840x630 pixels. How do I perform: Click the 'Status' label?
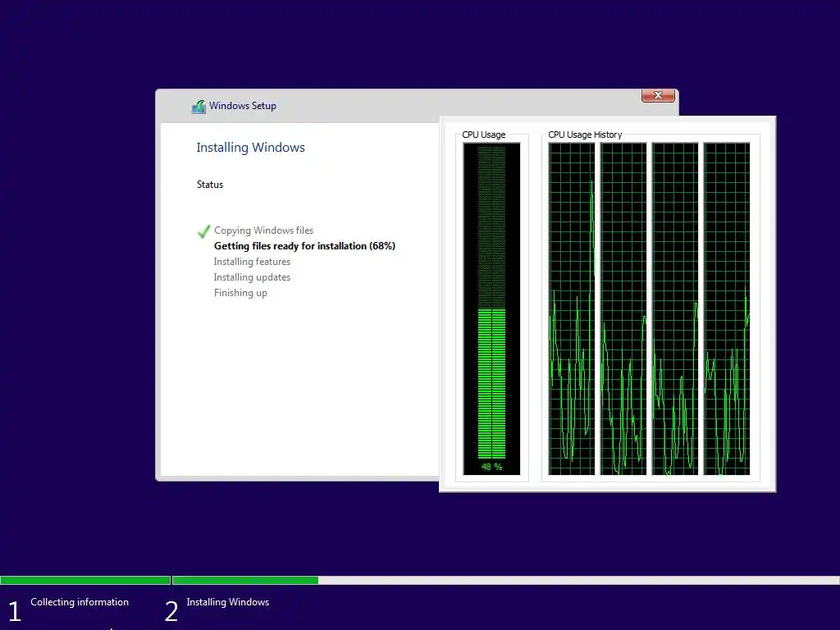[x=209, y=185]
